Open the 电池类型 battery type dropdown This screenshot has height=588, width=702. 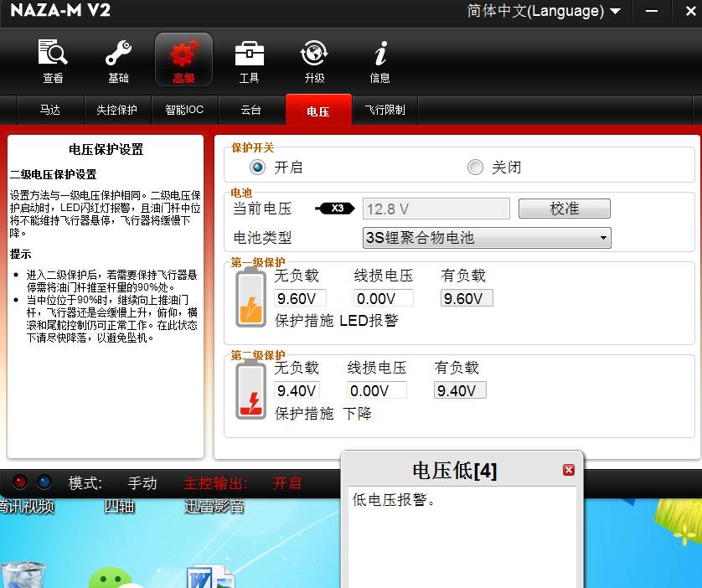tap(487, 238)
